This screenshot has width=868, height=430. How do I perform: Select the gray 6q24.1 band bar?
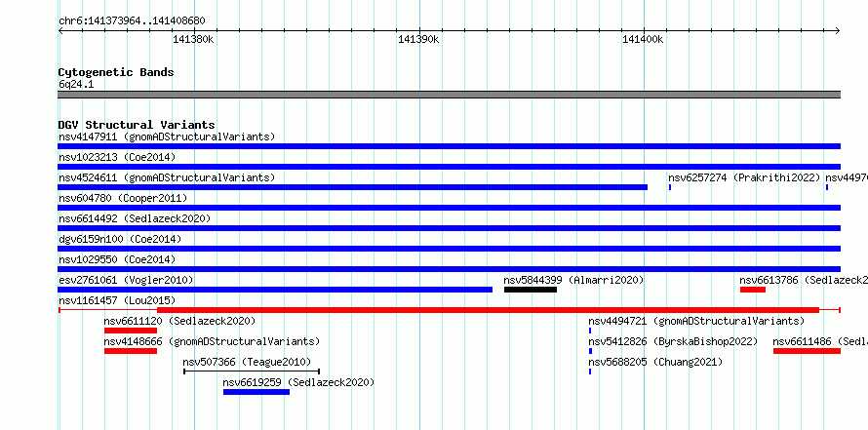pos(449,95)
